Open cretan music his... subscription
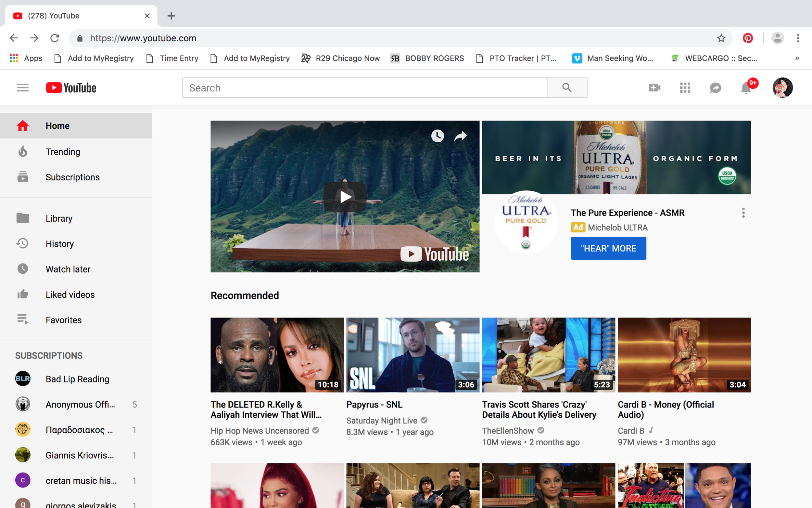Viewport: 812px width, 508px height. [x=76, y=480]
